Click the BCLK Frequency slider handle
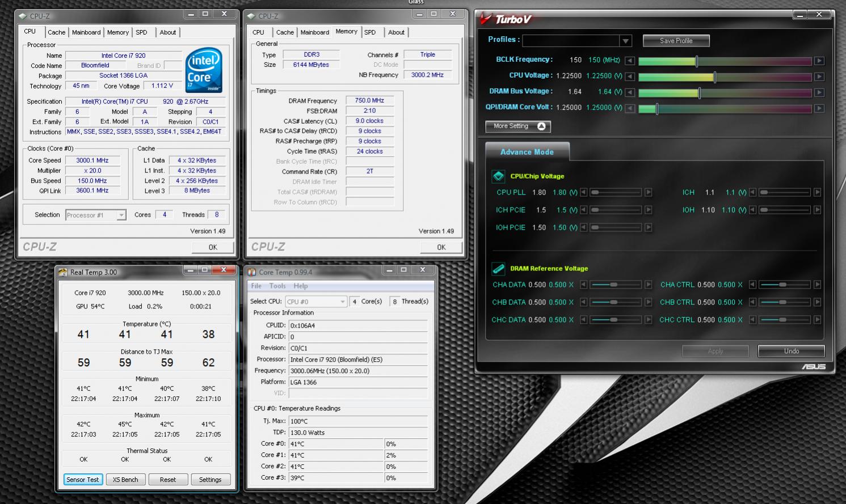The height and width of the screenshot is (504, 846). click(x=697, y=61)
